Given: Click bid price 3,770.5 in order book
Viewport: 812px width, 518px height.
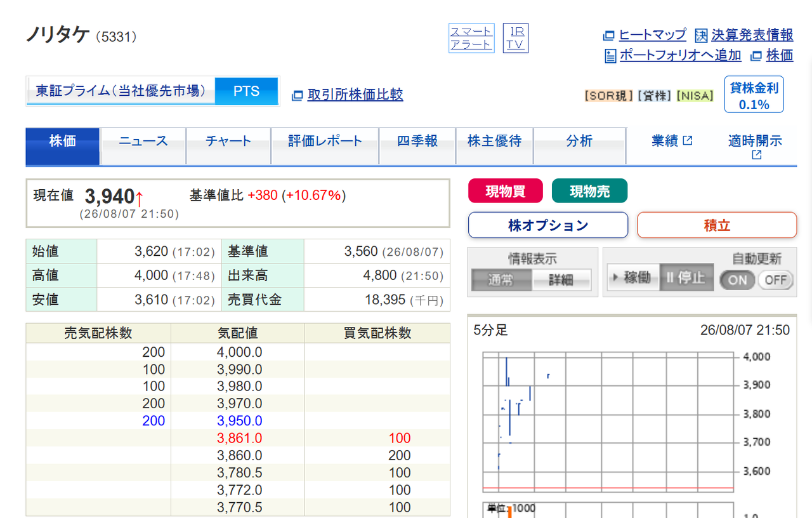Looking at the screenshot, I should tap(240, 507).
